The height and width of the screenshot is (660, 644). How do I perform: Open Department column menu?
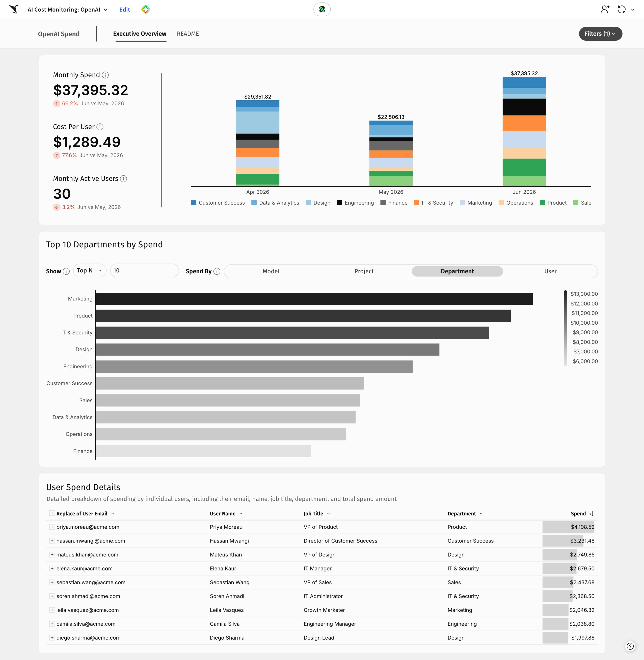tap(481, 514)
